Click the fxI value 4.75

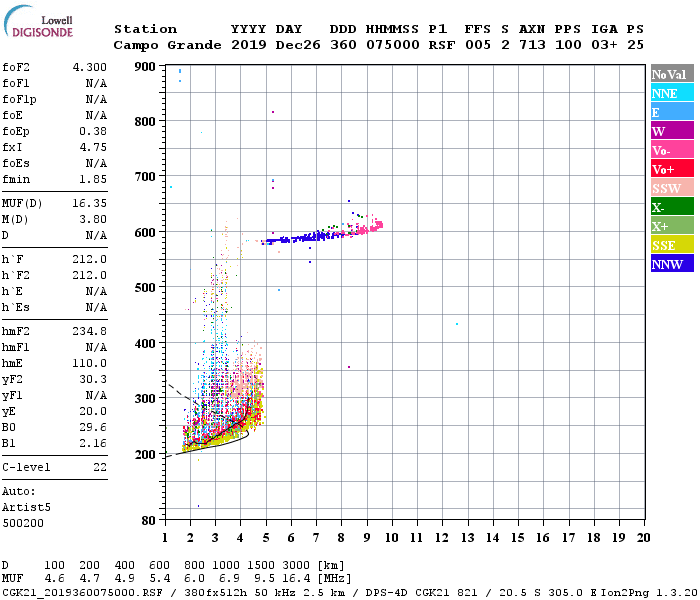pyautogui.click(x=93, y=147)
